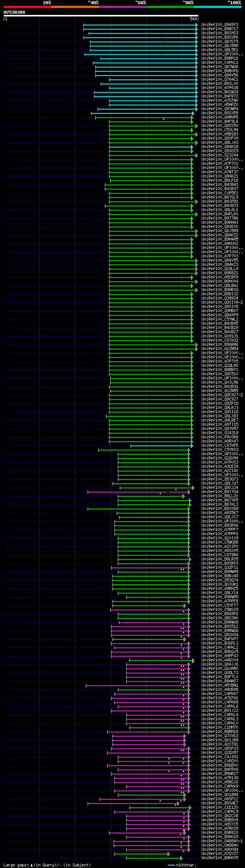The image size is (245, 868).
Task: Choose the UniRef100_Q9ZS50 entry
Action: 220,125
